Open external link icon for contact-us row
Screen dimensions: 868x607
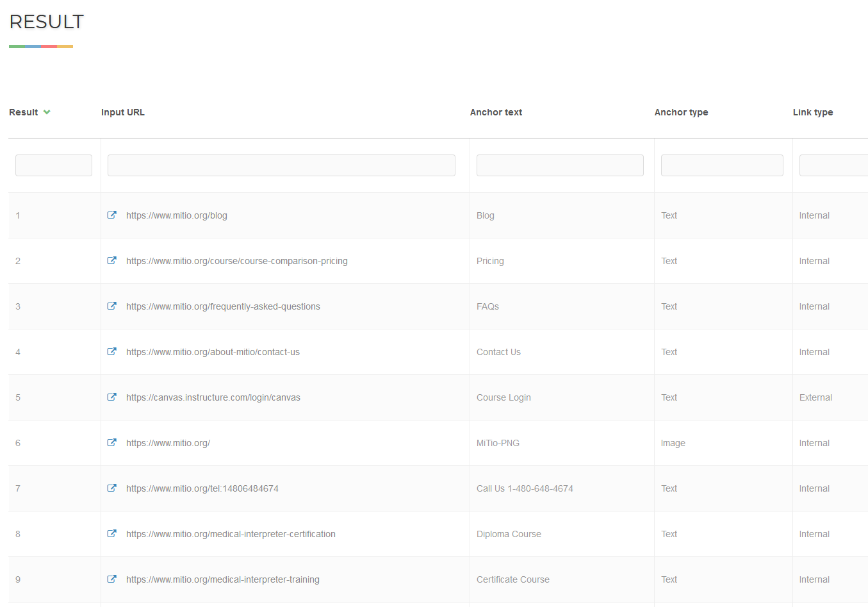pyautogui.click(x=112, y=351)
